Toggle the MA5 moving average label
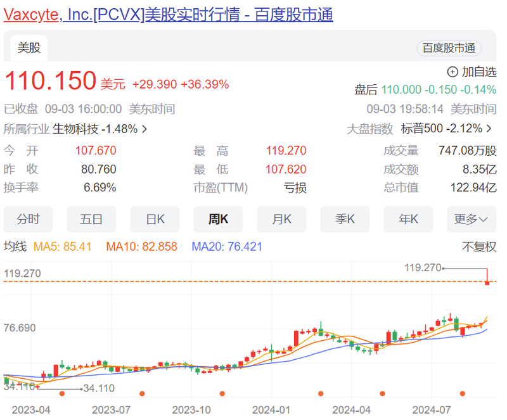 (x=63, y=247)
